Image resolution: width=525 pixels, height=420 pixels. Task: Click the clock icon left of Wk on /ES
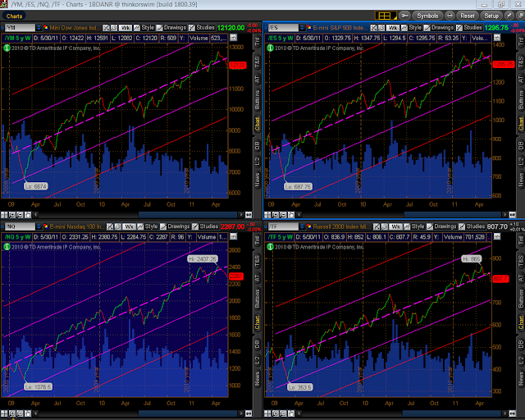(x=381, y=27)
